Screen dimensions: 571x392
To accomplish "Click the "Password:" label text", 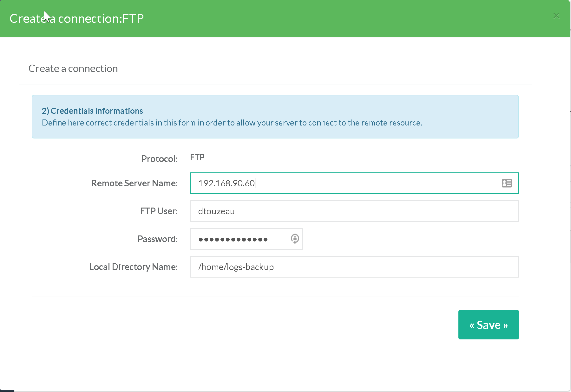I will 157,239.
